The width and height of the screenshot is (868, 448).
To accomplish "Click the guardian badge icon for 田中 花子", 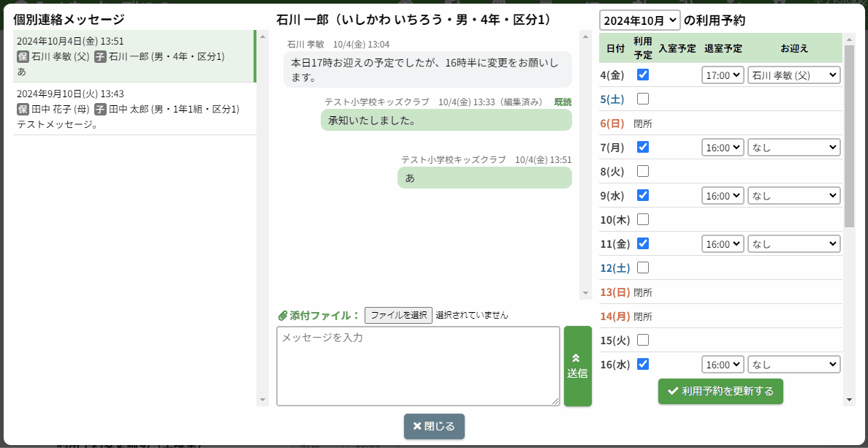I will click(23, 109).
